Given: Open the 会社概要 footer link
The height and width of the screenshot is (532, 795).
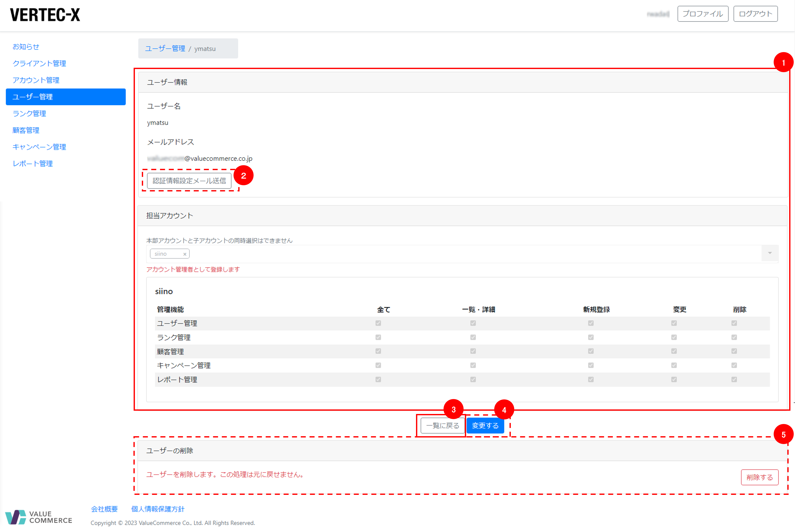Looking at the screenshot, I should coord(104,509).
